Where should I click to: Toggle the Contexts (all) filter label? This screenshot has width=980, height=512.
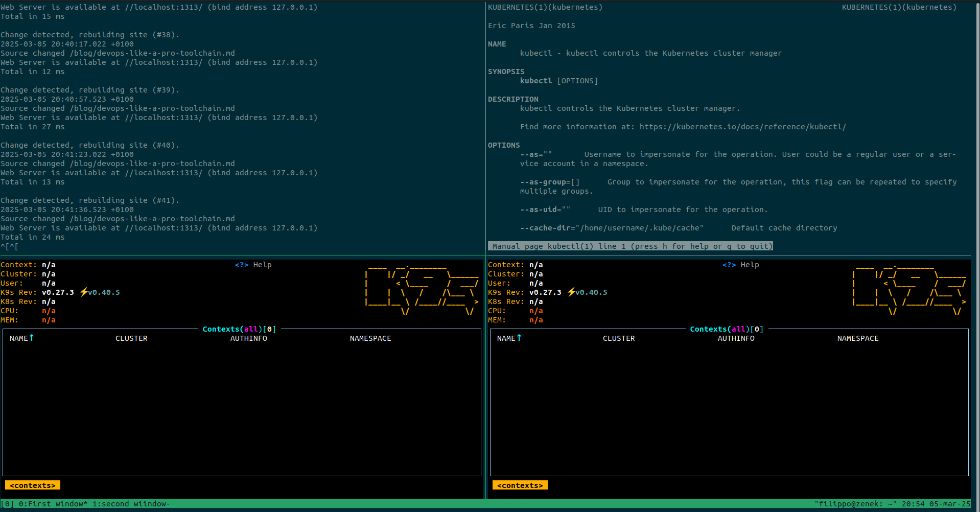[239, 329]
